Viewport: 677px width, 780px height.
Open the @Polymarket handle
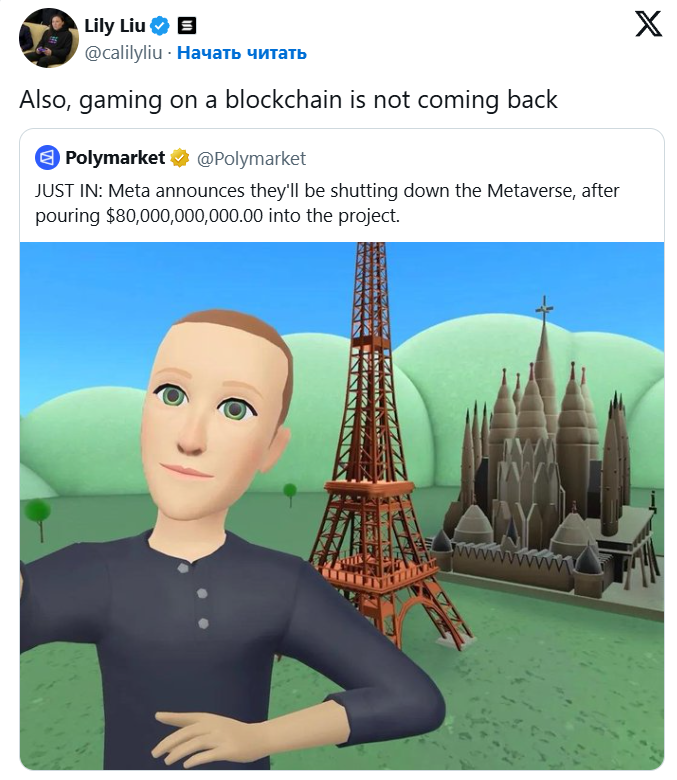pyautogui.click(x=251, y=158)
